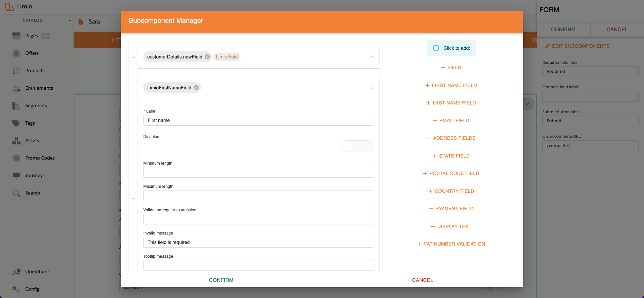The image size is (644, 298).
Task: Add a Last Name Field
Action: coord(451,103)
